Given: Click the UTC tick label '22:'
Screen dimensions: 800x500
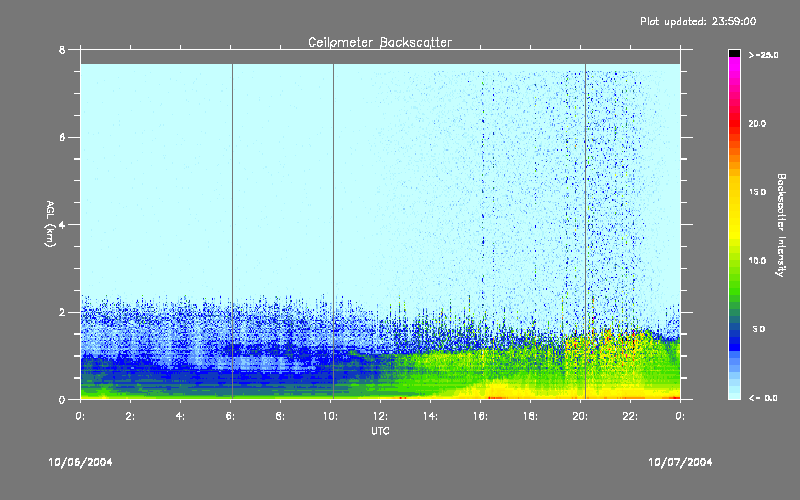Looking at the screenshot, I should [630, 416].
